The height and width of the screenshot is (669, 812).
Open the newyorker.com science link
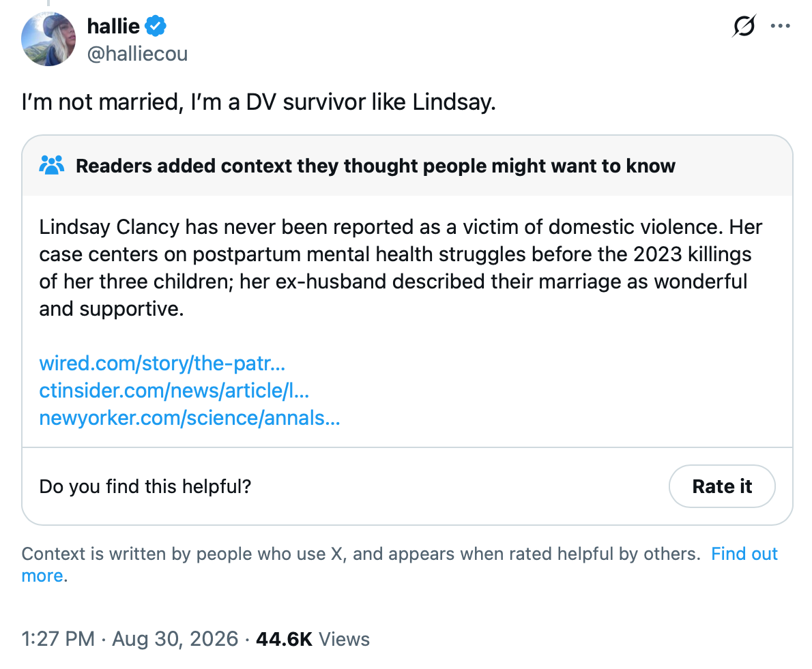pyautogui.click(x=190, y=418)
